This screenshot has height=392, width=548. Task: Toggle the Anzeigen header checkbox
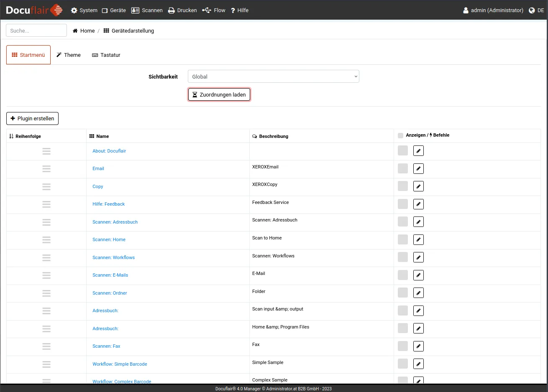coord(400,135)
